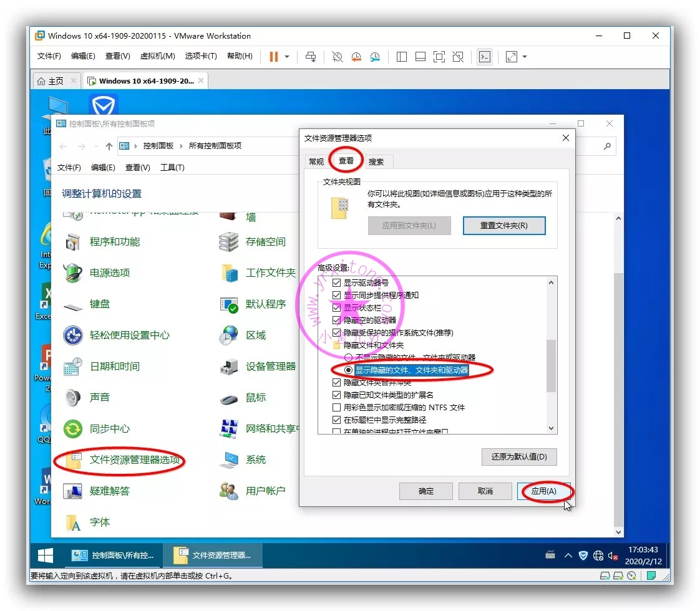
Task: Click the Send Ctrl+Alt+Del toolbar icon
Action: pyautogui.click(x=311, y=57)
